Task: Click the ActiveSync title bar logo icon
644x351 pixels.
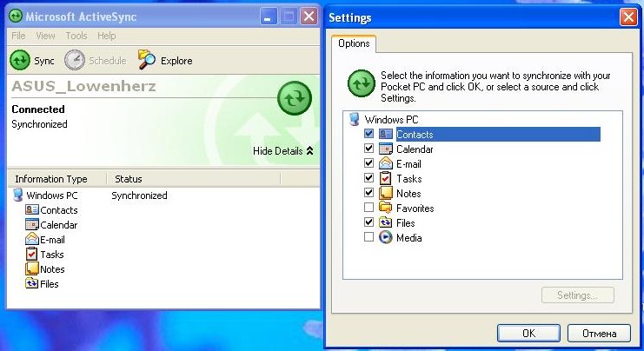Action: [15, 16]
